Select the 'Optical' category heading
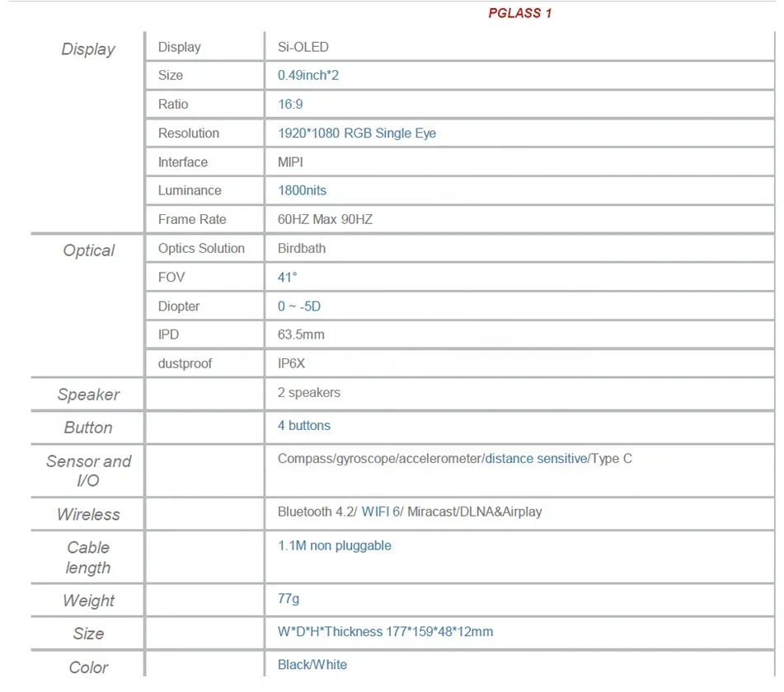784x692 pixels. click(x=88, y=250)
